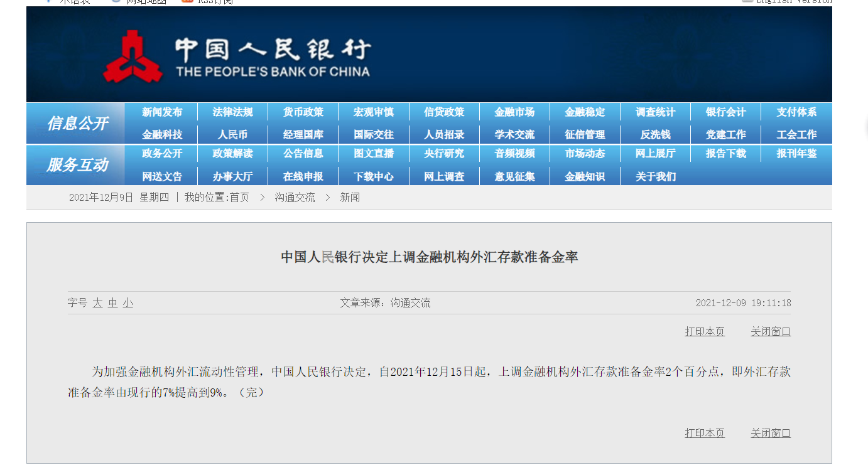Go to the 反洗钱 section
868x475 pixels.
tap(655, 134)
